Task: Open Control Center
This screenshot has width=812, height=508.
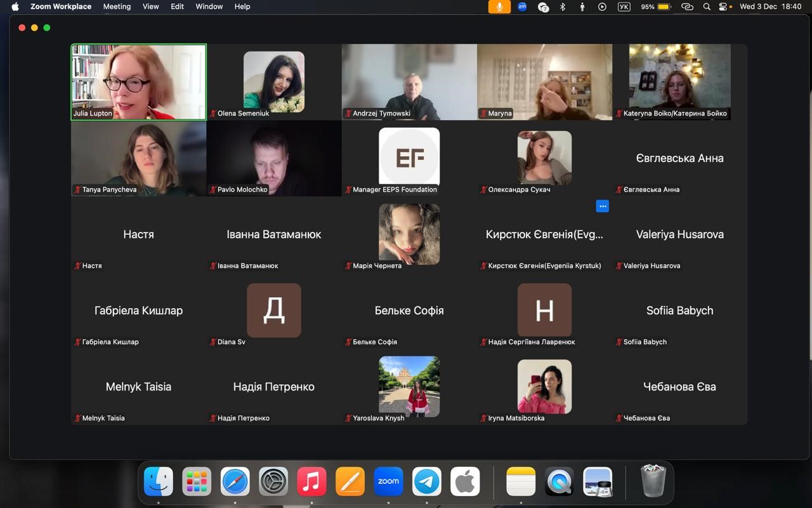Action: (723, 7)
